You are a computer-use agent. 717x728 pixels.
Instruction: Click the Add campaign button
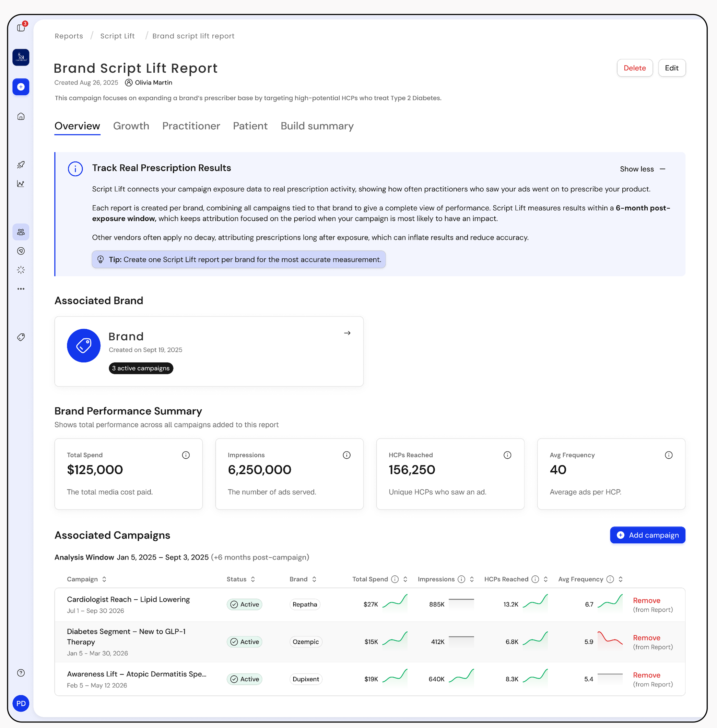tap(647, 535)
